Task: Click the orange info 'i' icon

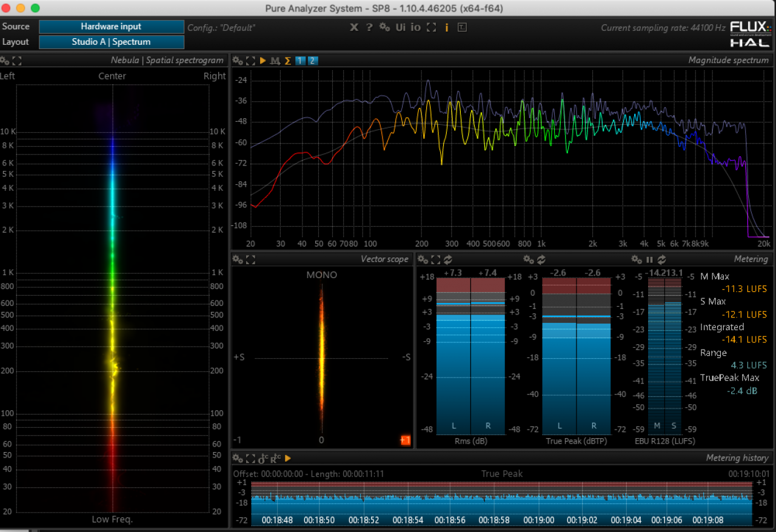Action: point(447,27)
